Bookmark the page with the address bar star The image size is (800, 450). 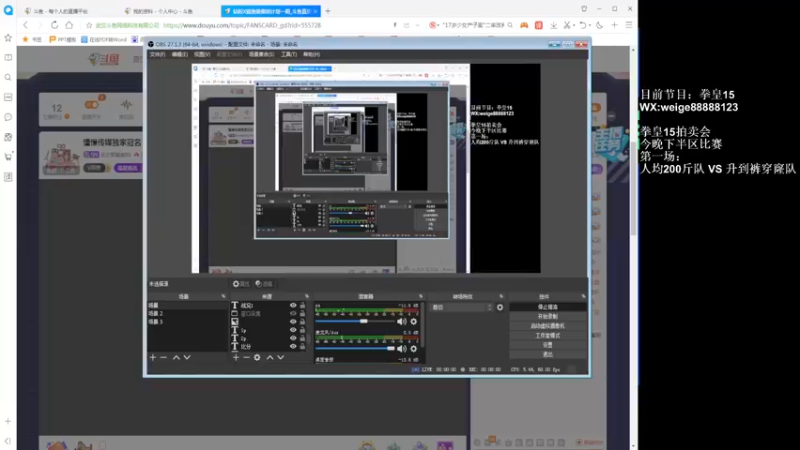pos(89,25)
